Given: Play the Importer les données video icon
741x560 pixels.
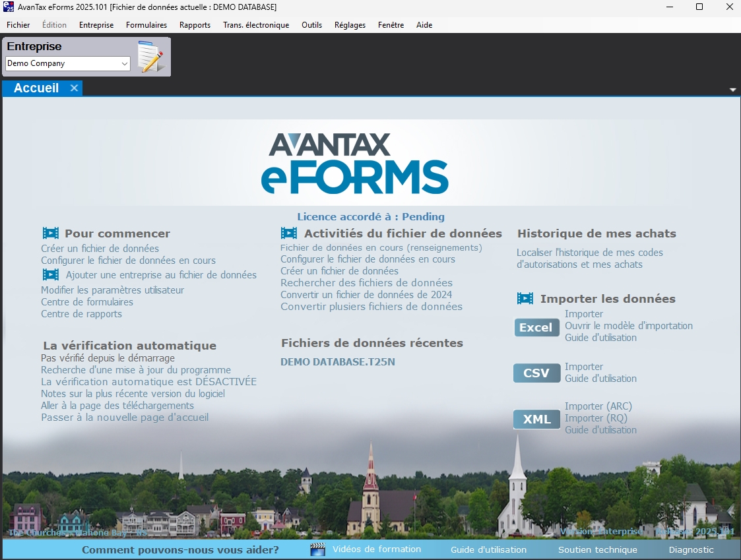Looking at the screenshot, I should pos(525,298).
